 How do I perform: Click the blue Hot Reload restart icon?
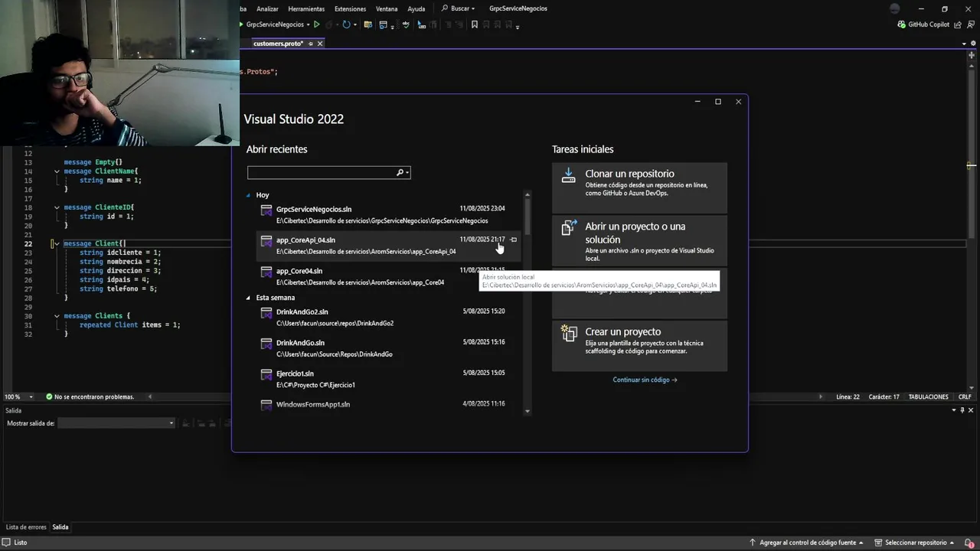pyautogui.click(x=346, y=24)
